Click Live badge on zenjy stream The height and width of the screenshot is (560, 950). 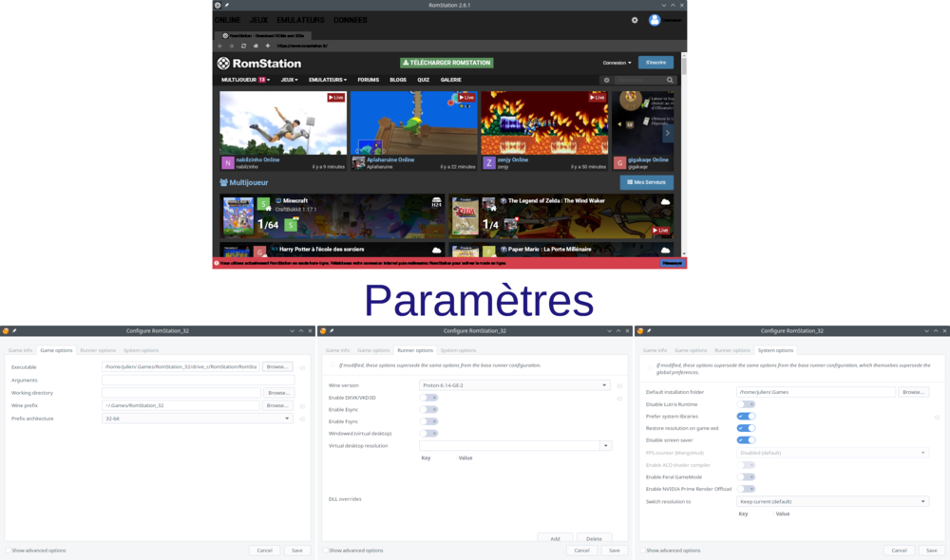(597, 98)
